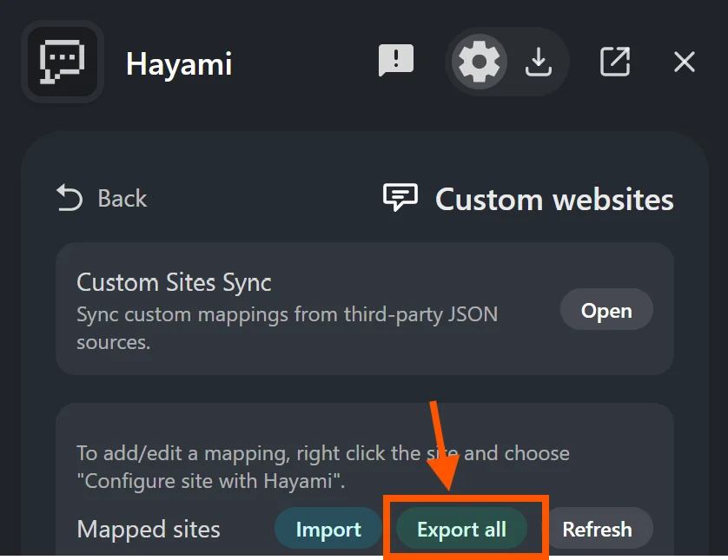The width and height of the screenshot is (728, 560).
Task: Export all mapped sites
Action: point(461,529)
